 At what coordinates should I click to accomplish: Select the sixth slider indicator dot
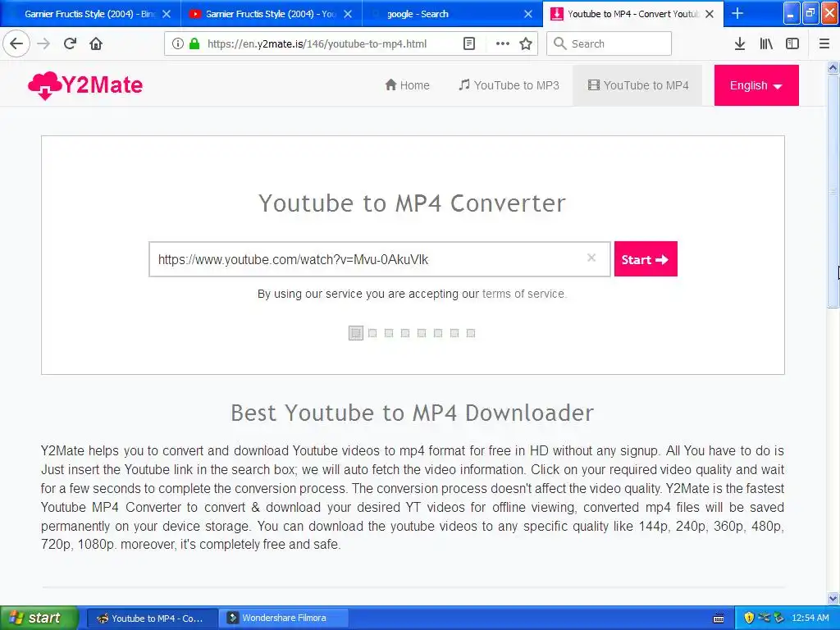[x=438, y=333]
